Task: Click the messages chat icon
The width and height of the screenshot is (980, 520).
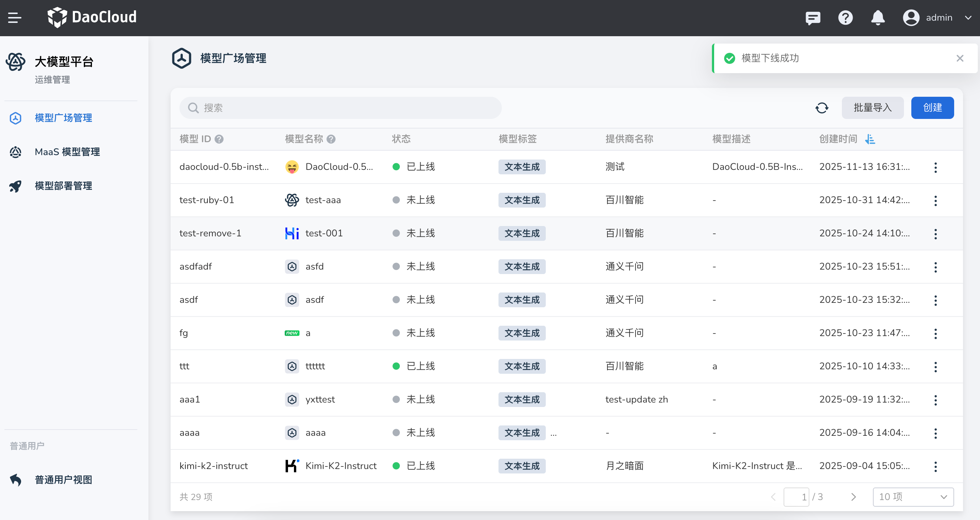Action: (813, 17)
